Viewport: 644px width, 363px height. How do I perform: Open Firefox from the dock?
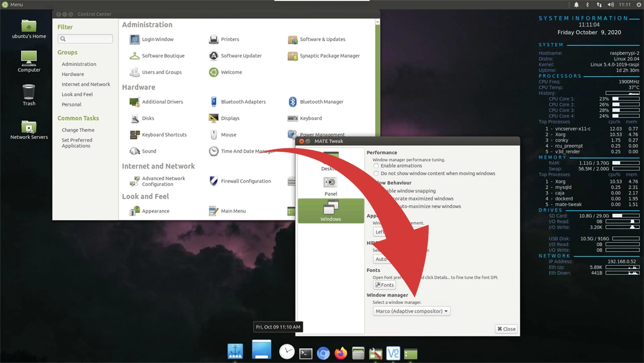(x=341, y=353)
